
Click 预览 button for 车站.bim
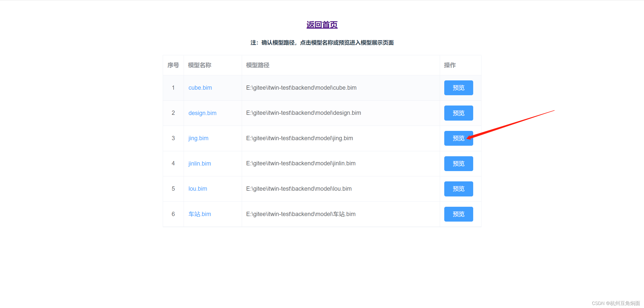click(458, 214)
